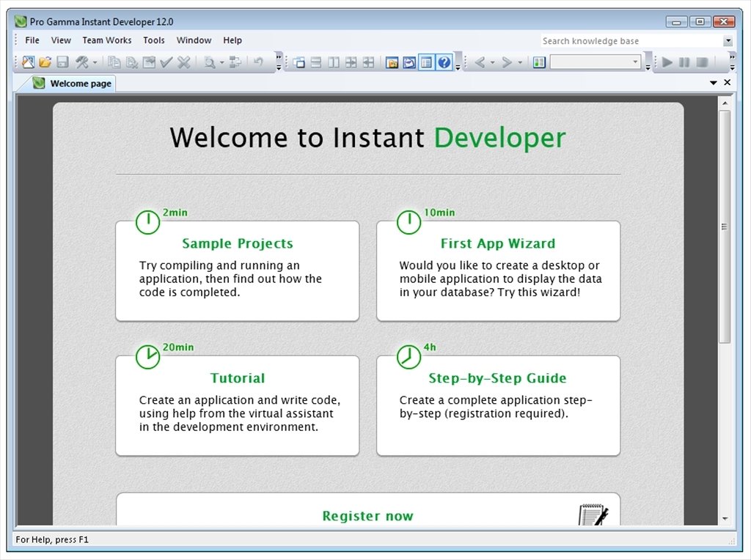751x560 pixels.
Task: Click the document with X icon
Action: [132, 62]
